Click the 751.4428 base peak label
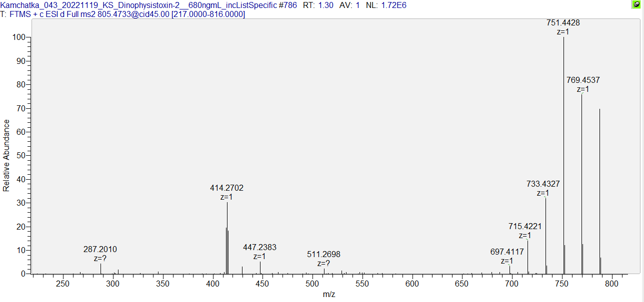The width and height of the screenshot is (644, 302). [563, 23]
